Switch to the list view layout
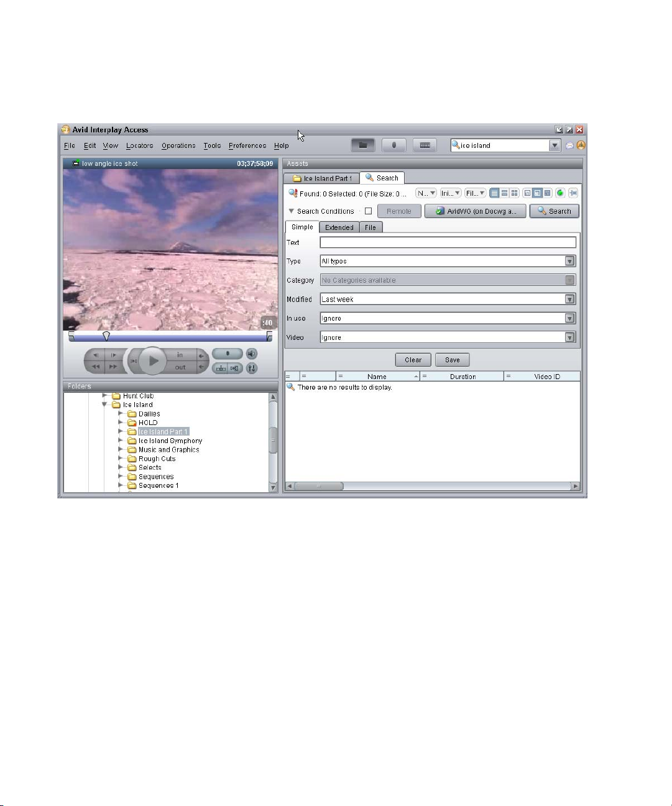The height and width of the screenshot is (806, 672). coord(494,193)
